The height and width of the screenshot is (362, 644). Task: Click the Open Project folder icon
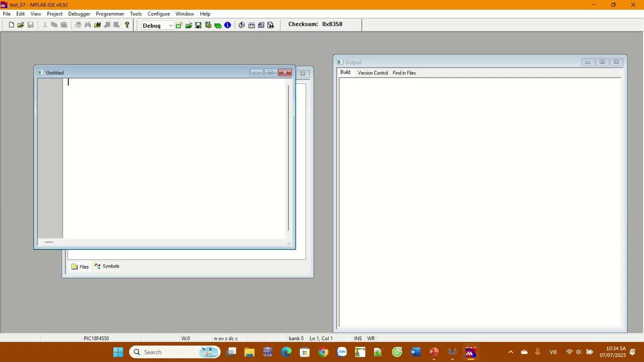[189, 25]
